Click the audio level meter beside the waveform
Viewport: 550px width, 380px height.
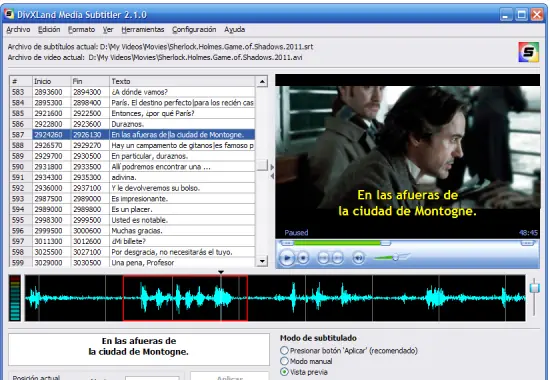[x=15, y=298]
